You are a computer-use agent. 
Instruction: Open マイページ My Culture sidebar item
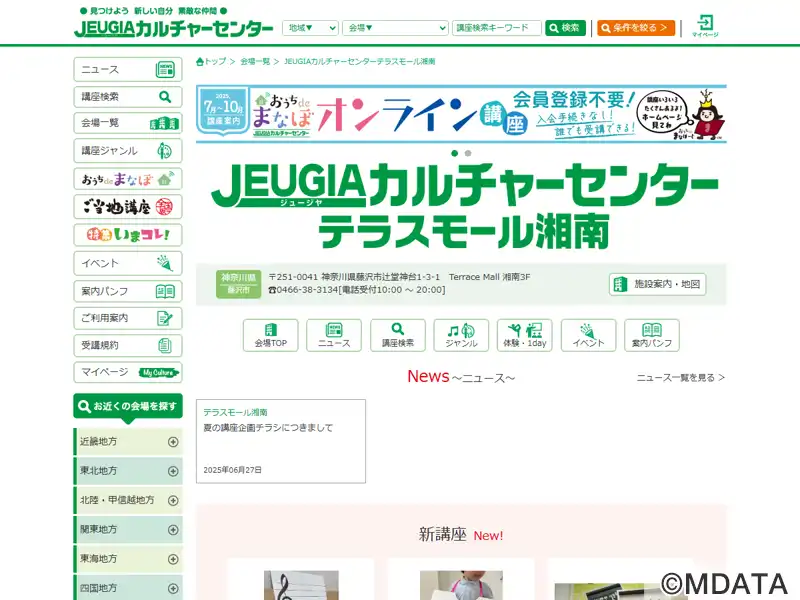pos(128,372)
